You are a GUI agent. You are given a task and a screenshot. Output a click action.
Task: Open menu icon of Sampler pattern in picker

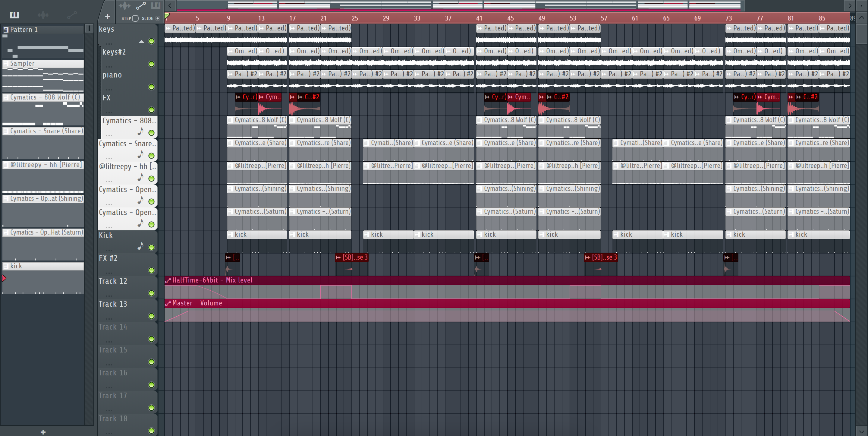(6, 63)
